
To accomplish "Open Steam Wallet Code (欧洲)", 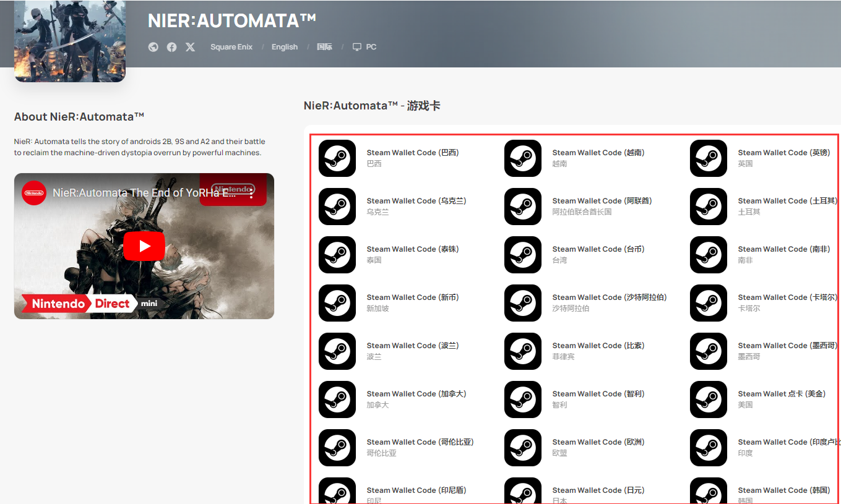I will [598, 442].
